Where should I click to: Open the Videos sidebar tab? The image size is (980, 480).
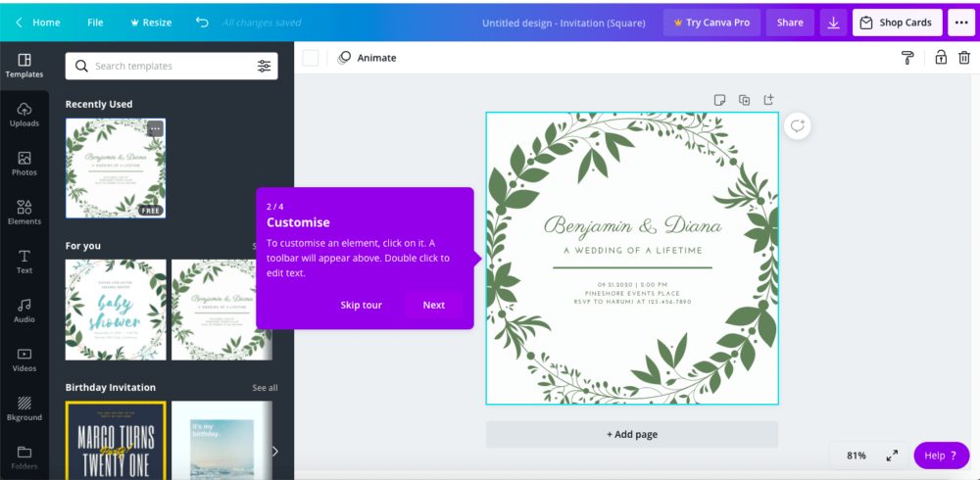pyautogui.click(x=24, y=360)
